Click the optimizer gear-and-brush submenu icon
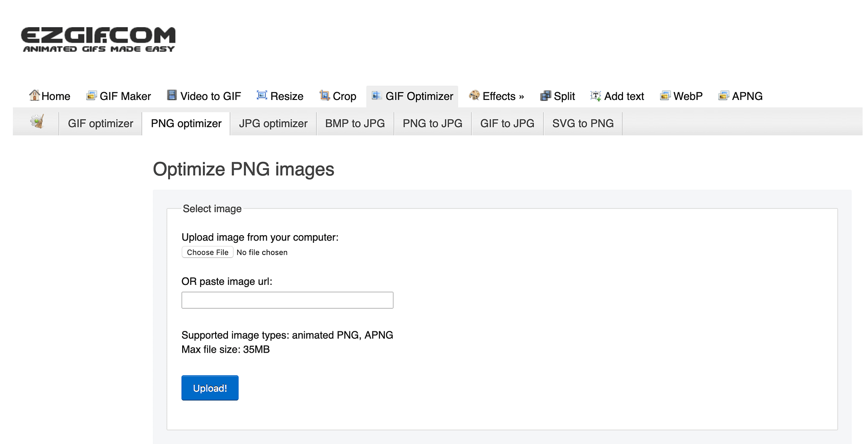Viewport: 868px width, 444px height. coord(37,122)
